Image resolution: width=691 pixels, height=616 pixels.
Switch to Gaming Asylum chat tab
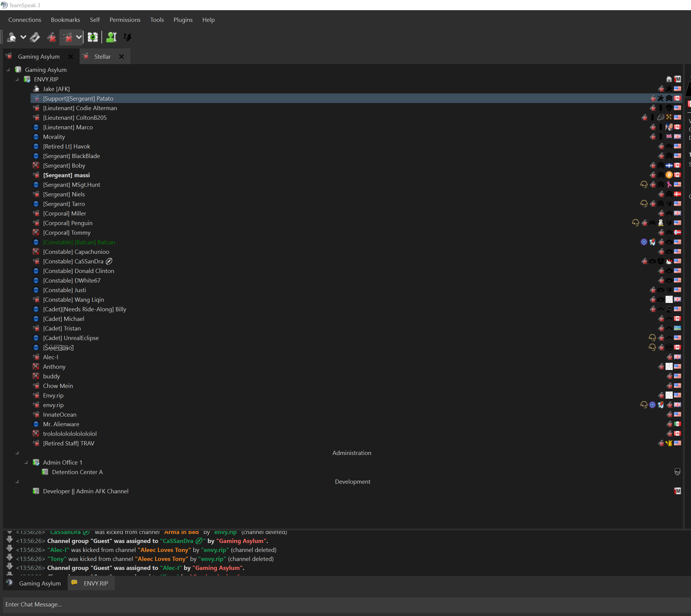pyautogui.click(x=35, y=583)
